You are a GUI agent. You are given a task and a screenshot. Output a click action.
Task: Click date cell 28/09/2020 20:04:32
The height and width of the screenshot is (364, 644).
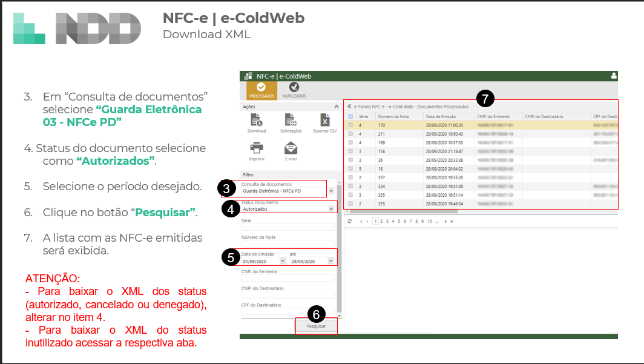pos(444,169)
